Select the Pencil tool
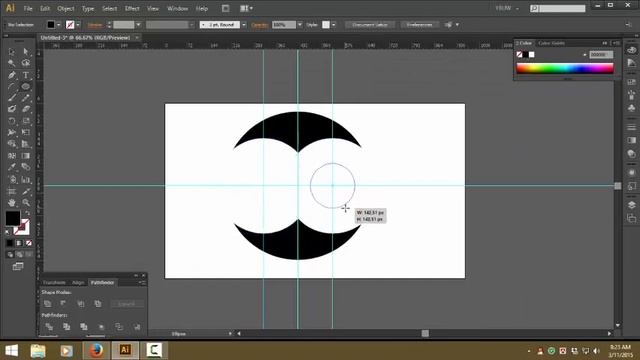Image resolution: width=640 pixels, height=360 pixels. [26, 98]
